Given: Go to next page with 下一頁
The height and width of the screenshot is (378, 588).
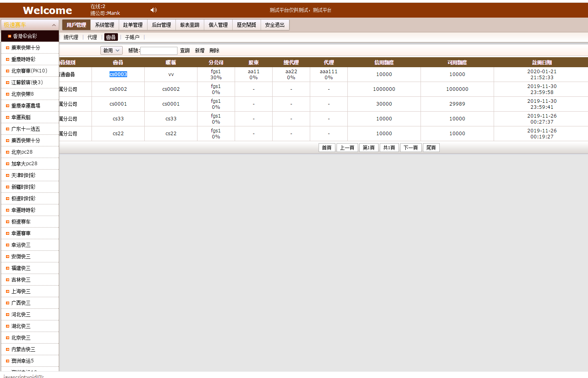Looking at the screenshot, I should click(411, 148).
